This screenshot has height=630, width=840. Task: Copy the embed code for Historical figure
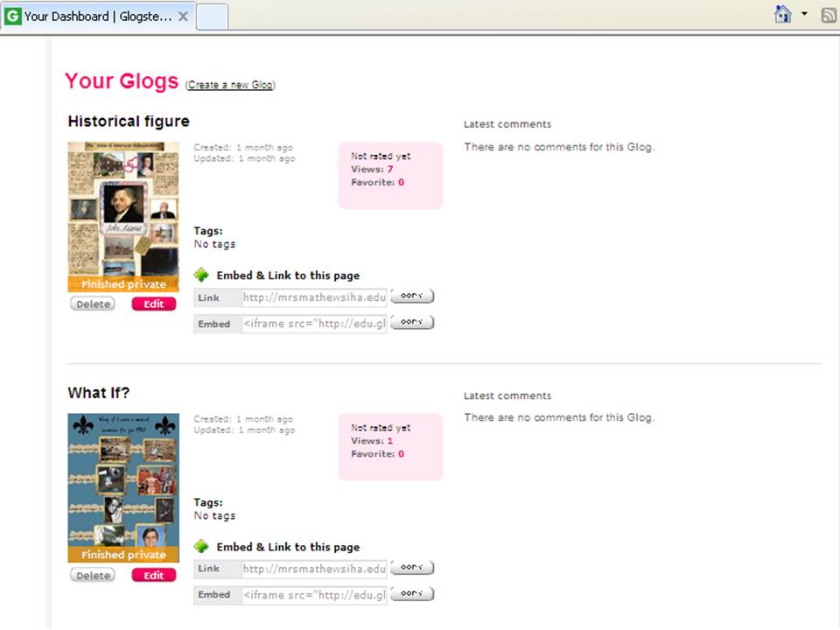pyautogui.click(x=411, y=322)
